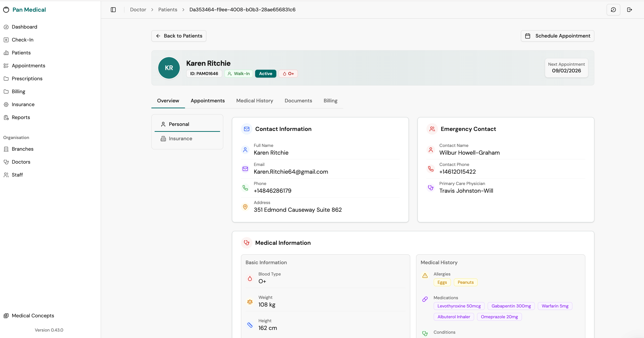Open the patient Billing tab
This screenshot has height=338, width=644.
330,101
